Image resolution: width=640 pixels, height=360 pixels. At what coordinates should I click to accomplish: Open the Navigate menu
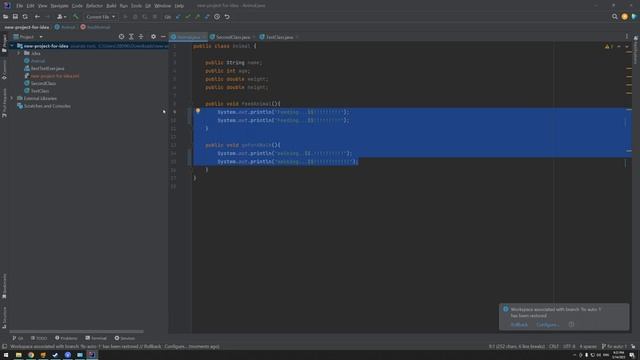pyautogui.click(x=60, y=6)
